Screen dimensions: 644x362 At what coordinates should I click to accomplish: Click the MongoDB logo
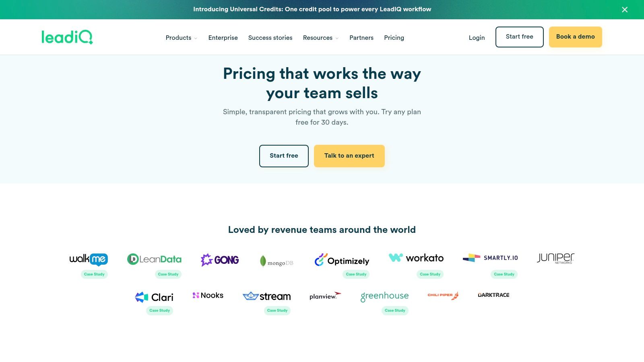[x=277, y=261]
